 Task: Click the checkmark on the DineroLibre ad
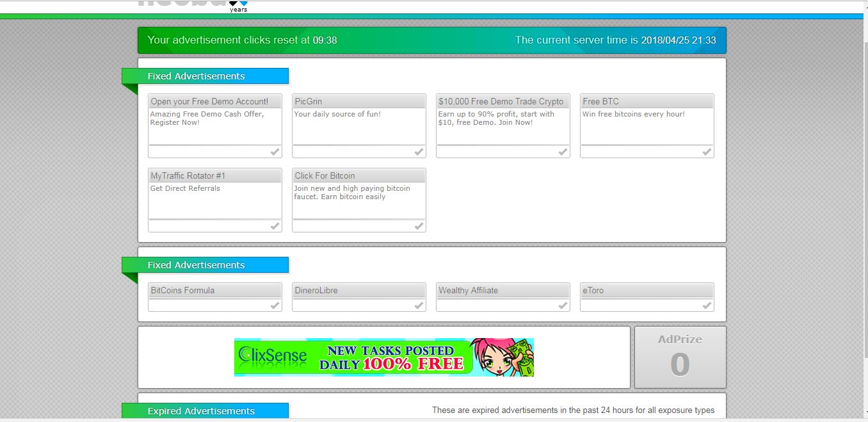[x=419, y=305]
